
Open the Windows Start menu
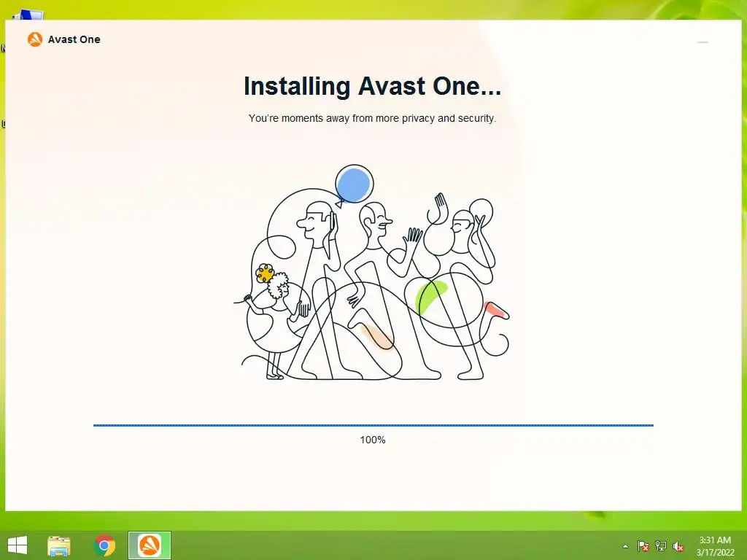click(x=18, y=545)
